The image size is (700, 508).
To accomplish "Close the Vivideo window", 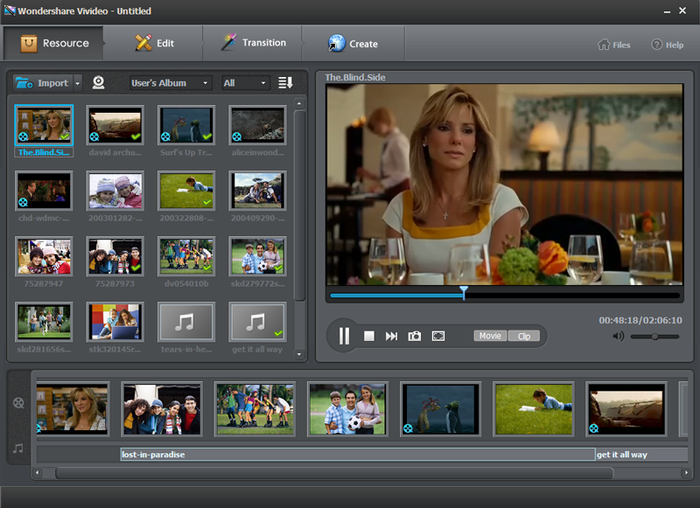I will (683, 10).
